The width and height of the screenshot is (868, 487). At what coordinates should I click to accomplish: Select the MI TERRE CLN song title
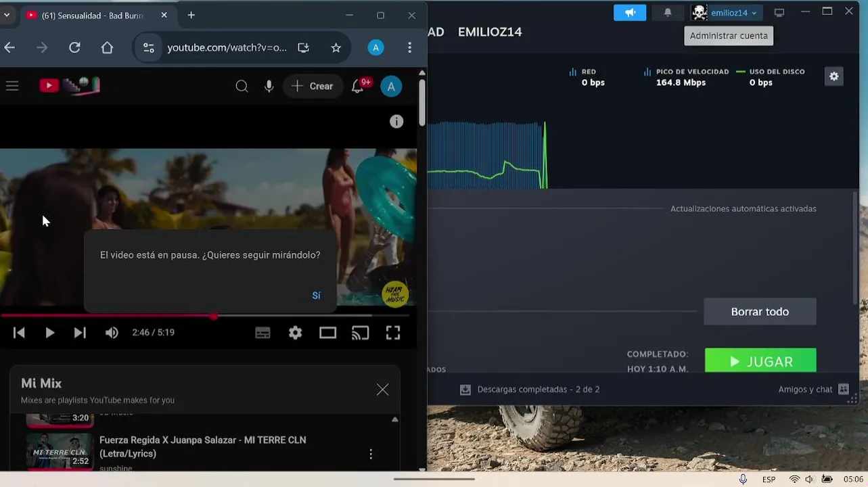[x=203, y=446]
